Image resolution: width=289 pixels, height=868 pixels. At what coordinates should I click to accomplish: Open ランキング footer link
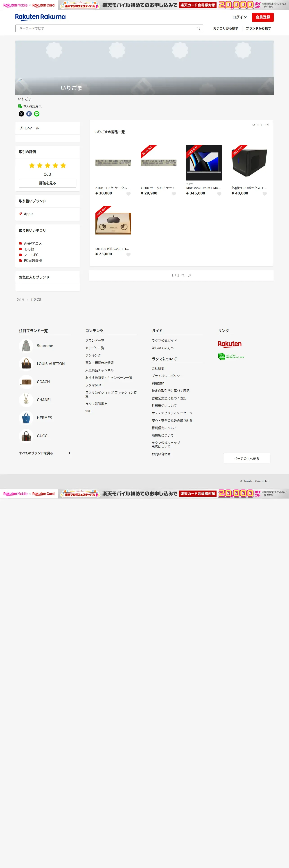coord(93,356)
